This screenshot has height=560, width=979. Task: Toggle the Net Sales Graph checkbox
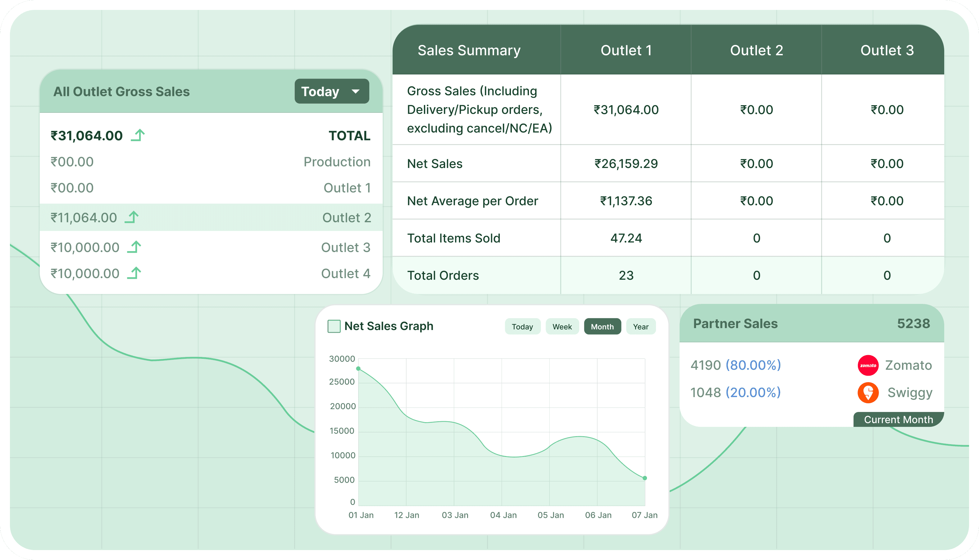[334, 326]
